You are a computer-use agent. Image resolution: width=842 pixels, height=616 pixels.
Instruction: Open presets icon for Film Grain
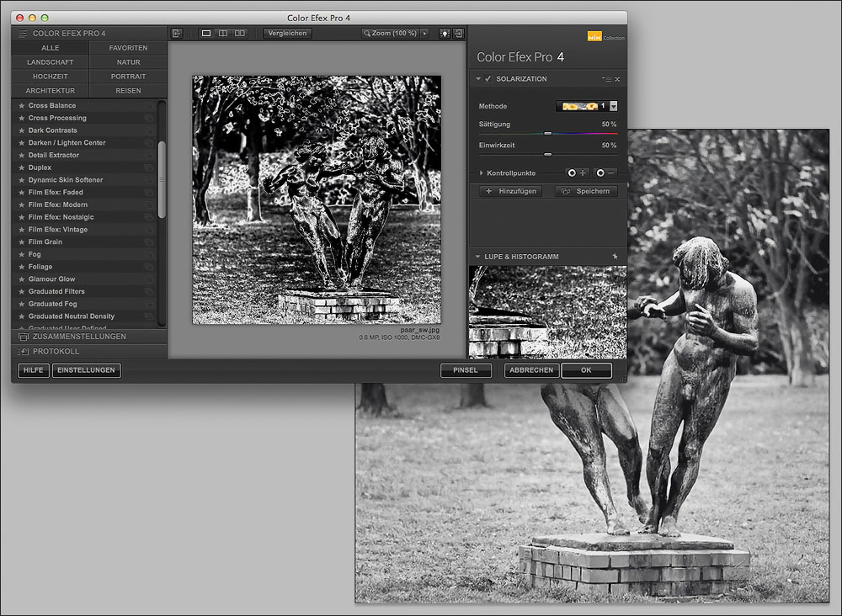149,242
